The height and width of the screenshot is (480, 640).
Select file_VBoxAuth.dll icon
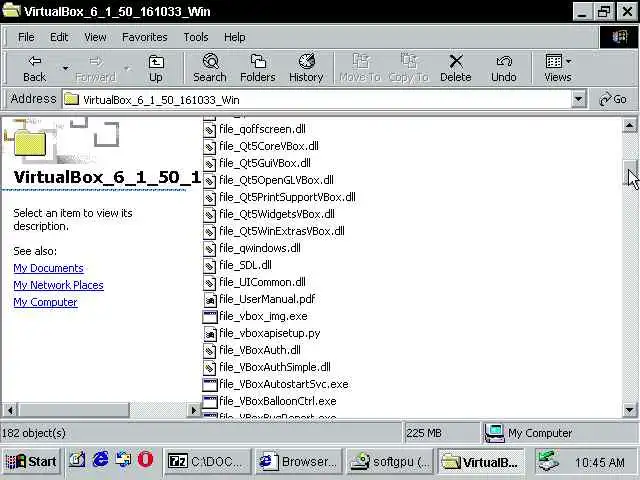click(x=209, y=351)
